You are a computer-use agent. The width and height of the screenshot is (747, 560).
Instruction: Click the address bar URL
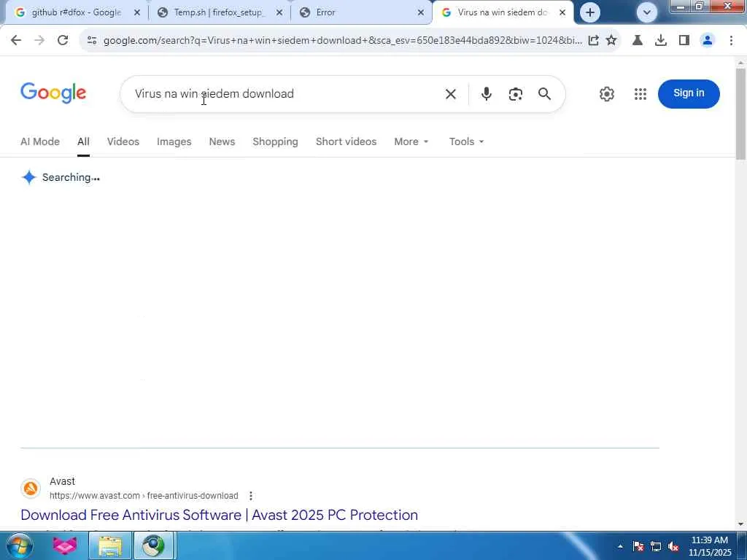click(x=342, y=41)
